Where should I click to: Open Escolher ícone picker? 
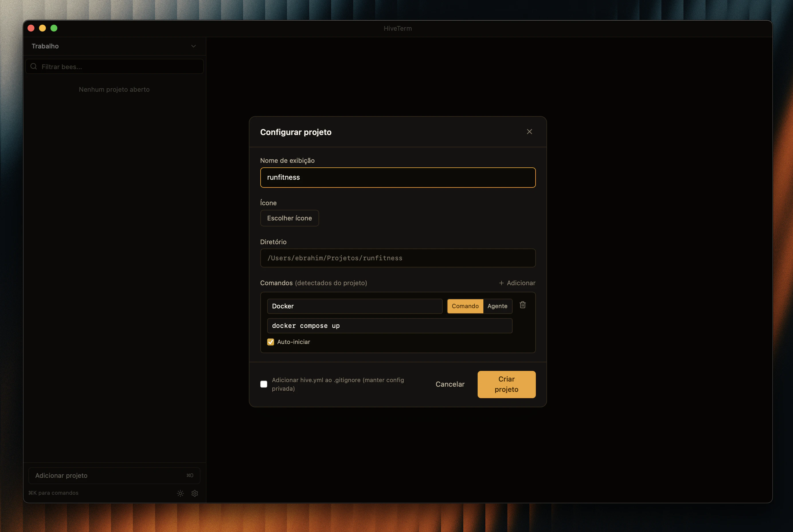point(290,218)
